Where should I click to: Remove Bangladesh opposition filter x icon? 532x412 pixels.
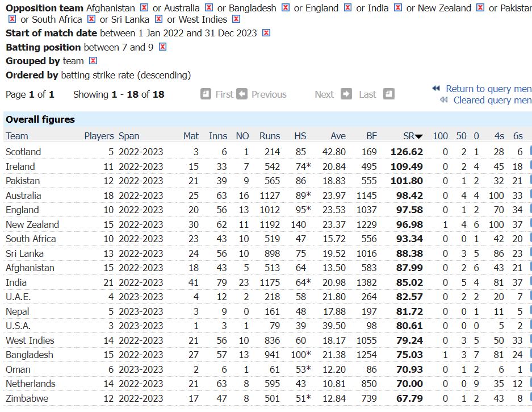[286, 8]
